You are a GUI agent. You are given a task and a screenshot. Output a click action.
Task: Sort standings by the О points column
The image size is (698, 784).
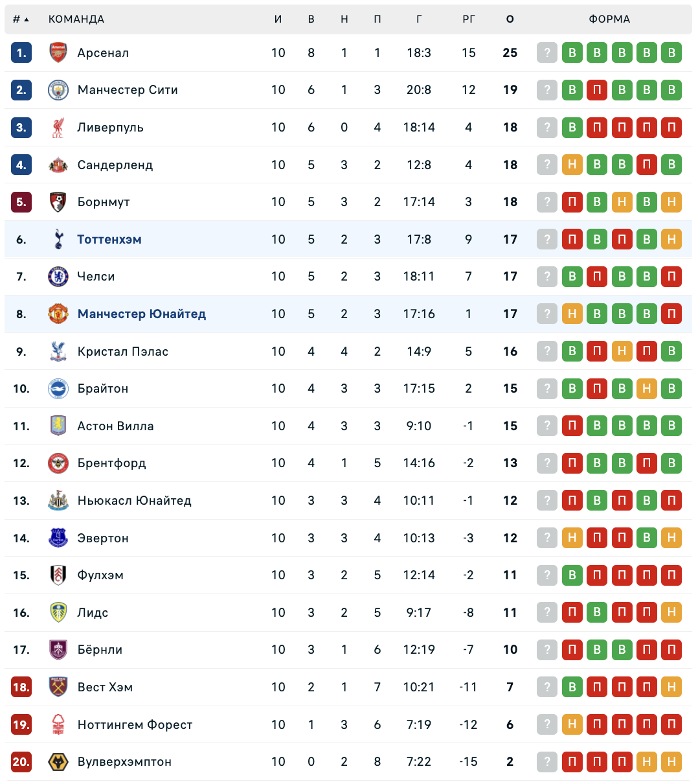click(510, 19)
